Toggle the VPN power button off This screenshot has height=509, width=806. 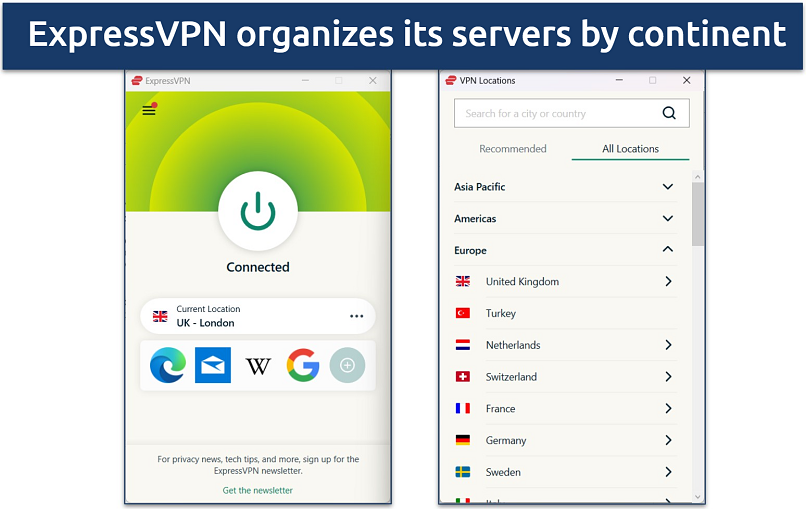coord(257,211)
